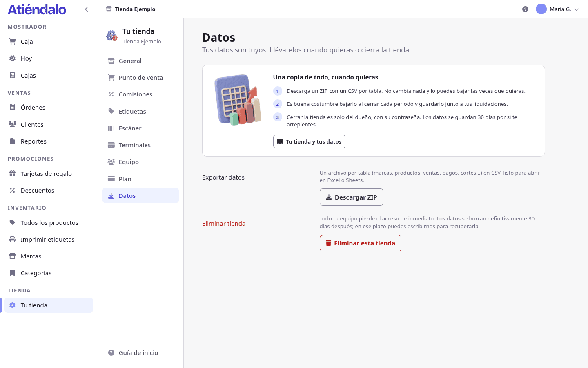
Task: Open the María G. user menu dropdown
Action: pyautogui.click(x=557, y=9)
